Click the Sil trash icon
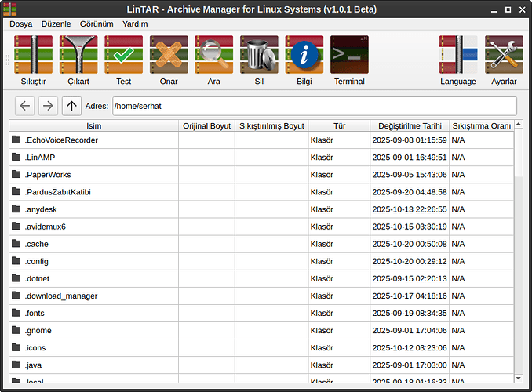532x392 pixels. pyautogui.click(x=259, y=55)
